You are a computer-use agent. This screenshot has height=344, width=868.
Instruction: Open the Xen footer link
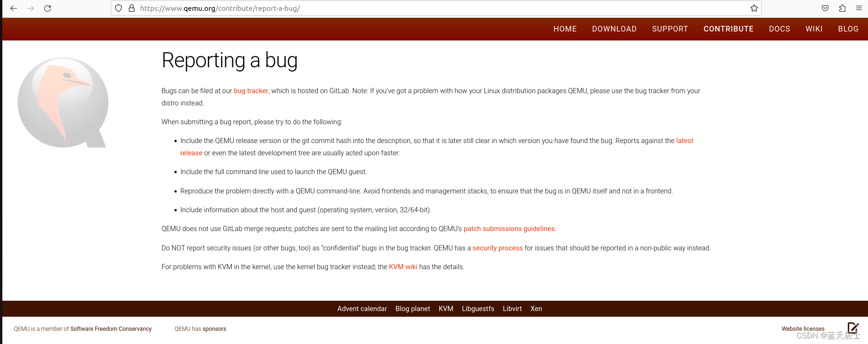536,309
